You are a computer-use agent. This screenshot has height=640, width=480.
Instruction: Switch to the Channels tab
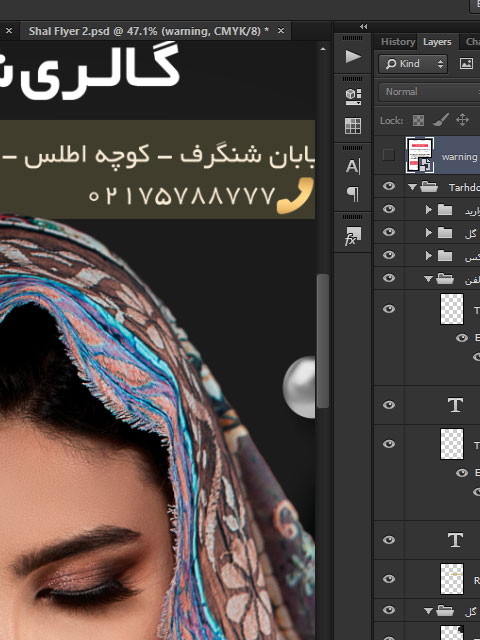472,42
